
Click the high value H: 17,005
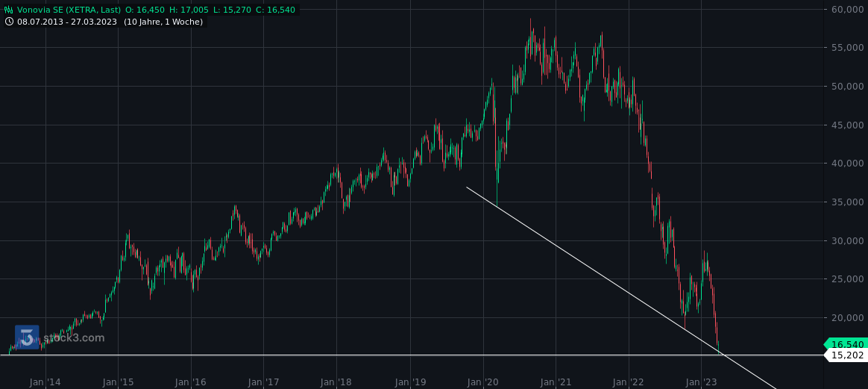(x=189, y=10)
